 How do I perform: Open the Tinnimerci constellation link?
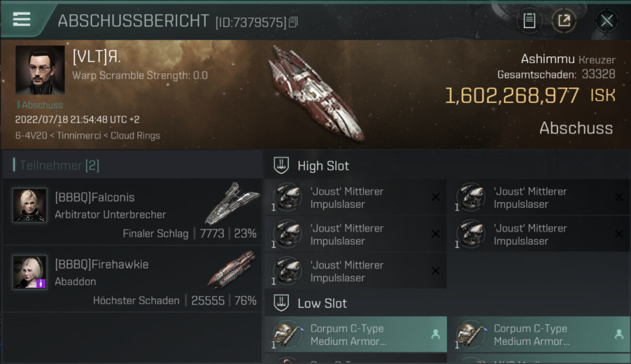point(79,135)
